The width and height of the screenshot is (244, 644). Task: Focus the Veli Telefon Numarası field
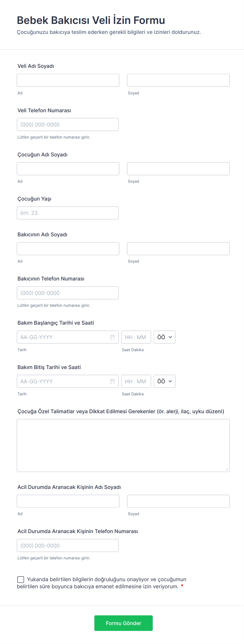coord(68,124)
